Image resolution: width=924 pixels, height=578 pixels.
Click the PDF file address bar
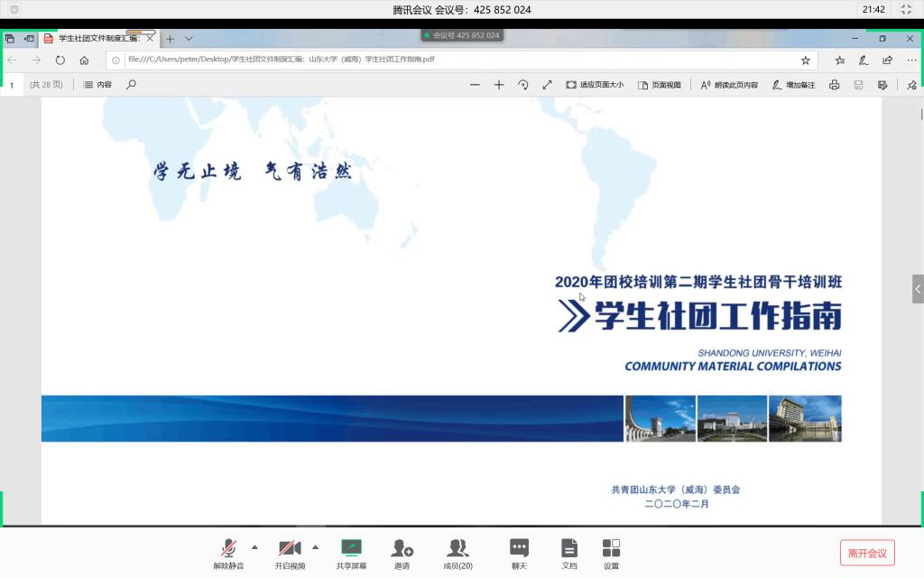pyautogui.click(x=451, y=61)
